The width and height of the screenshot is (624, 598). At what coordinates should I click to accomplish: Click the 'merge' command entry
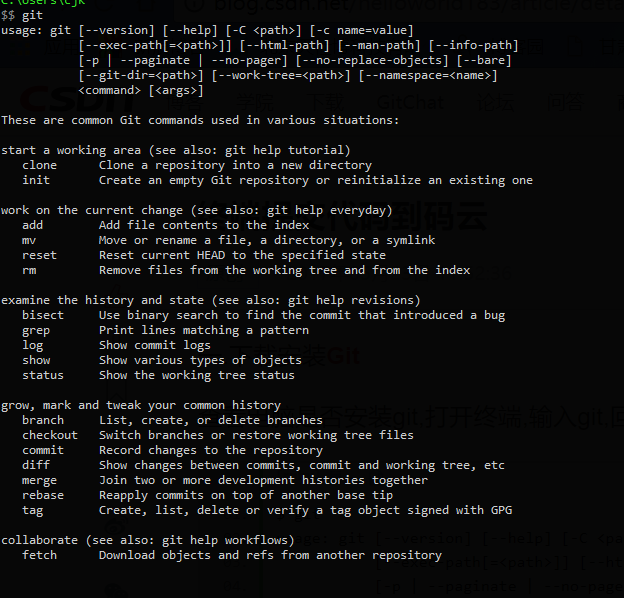[40, 480]
